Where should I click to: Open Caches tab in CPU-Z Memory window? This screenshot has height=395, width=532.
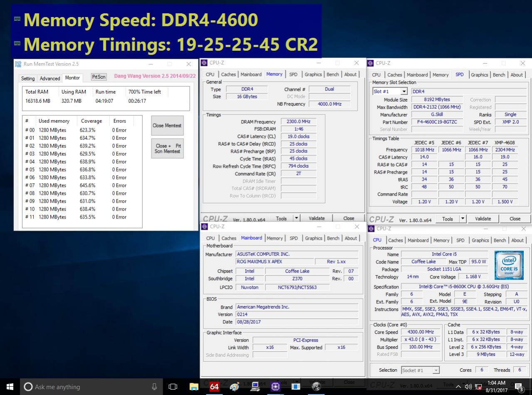coord(228,75)
